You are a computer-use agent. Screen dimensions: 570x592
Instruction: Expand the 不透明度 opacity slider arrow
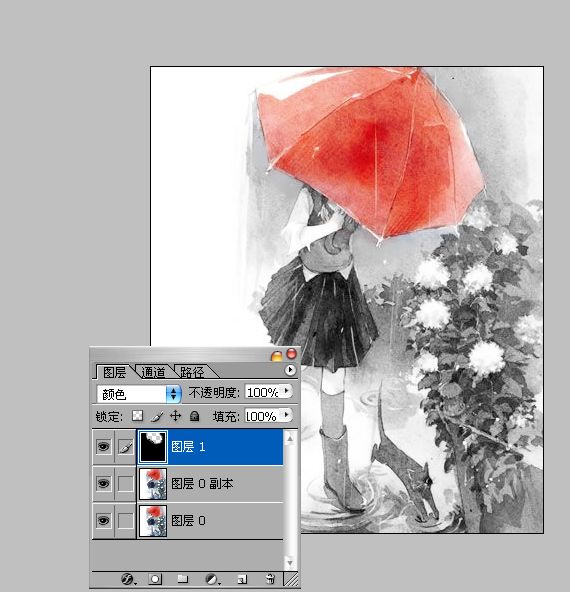pyautogui.click(x=287, y=391)
